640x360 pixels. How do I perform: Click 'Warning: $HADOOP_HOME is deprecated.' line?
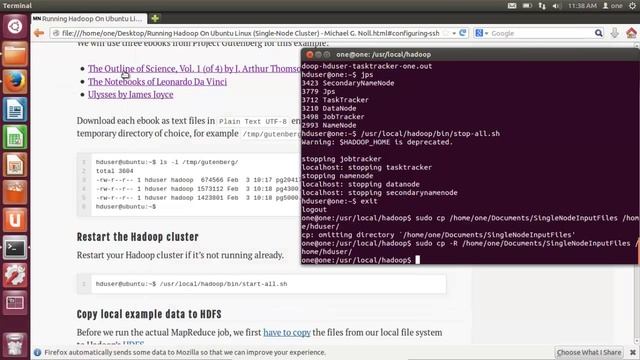tap(377, 142)
